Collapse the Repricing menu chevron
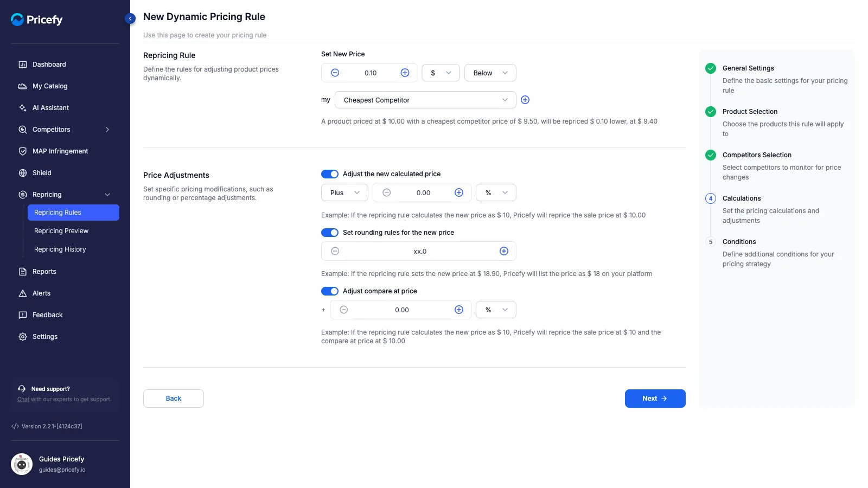The height and width of the screenshot is (488, 868). point(107,195)
